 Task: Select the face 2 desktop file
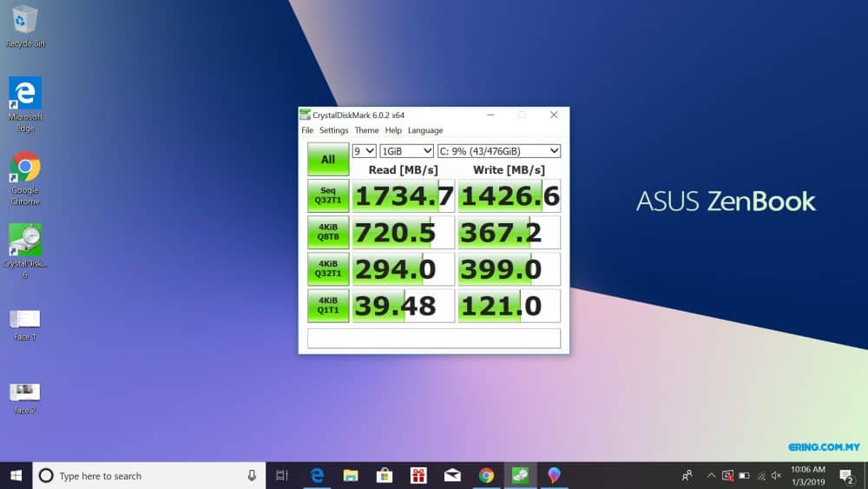[x=25, y=398]
